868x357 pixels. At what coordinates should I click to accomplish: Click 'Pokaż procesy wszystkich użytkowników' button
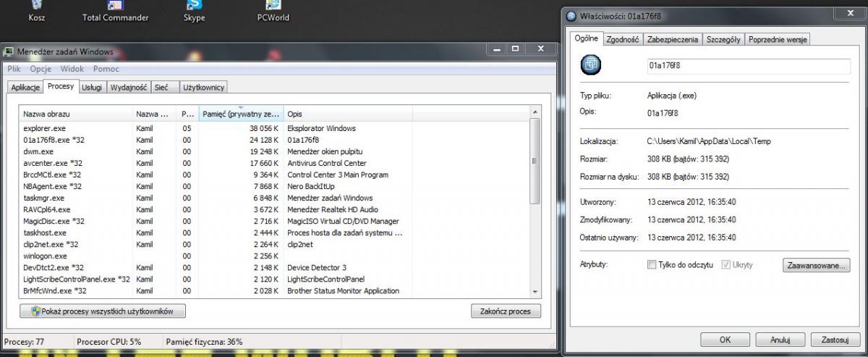click(x=103, y=311)
